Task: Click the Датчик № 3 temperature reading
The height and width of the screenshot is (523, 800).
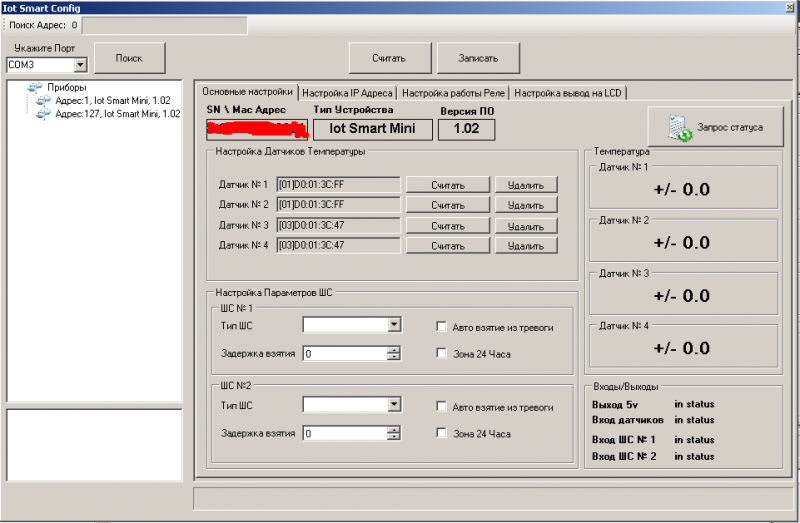Action: point(682,296)
